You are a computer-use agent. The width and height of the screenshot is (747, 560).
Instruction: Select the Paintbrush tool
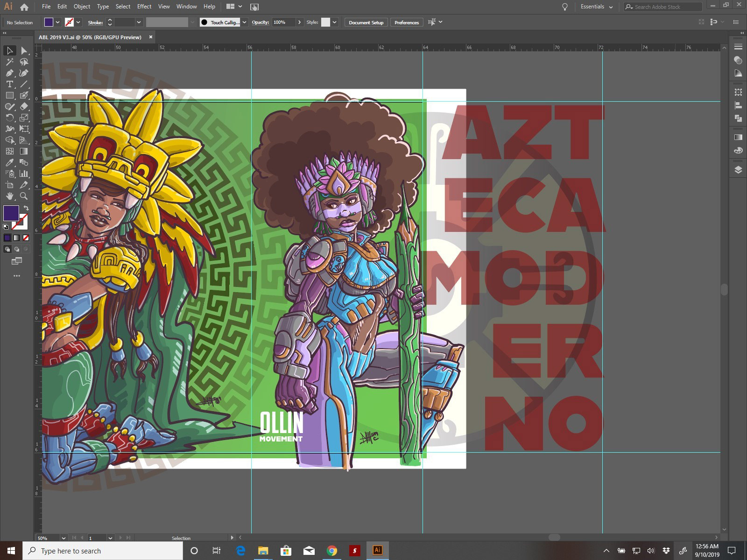coord(24,95)
